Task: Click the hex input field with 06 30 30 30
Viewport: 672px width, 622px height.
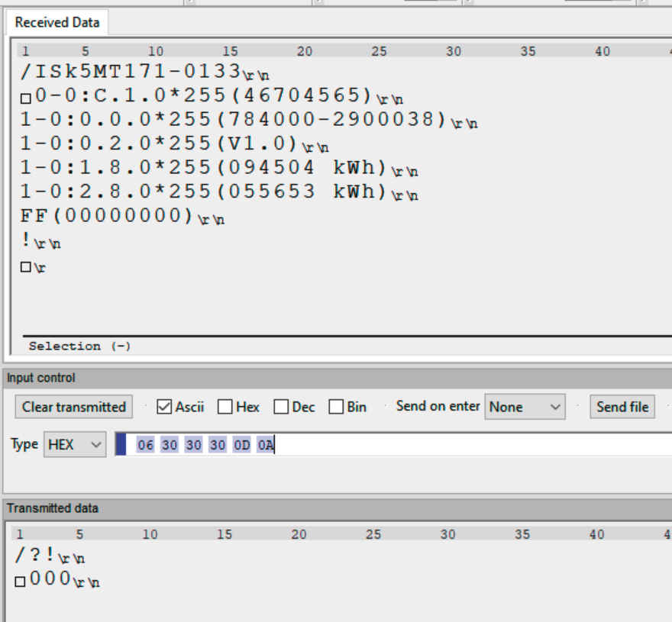Action: point(382,444)
